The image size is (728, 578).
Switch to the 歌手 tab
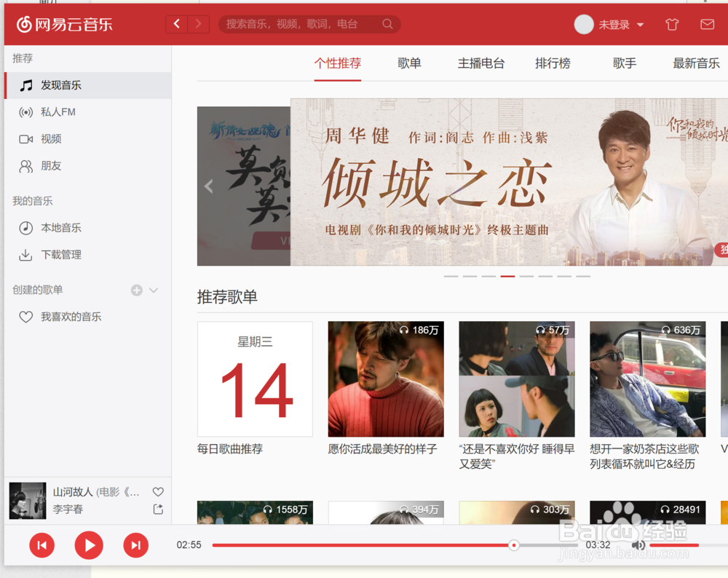[x=625, y=63]
